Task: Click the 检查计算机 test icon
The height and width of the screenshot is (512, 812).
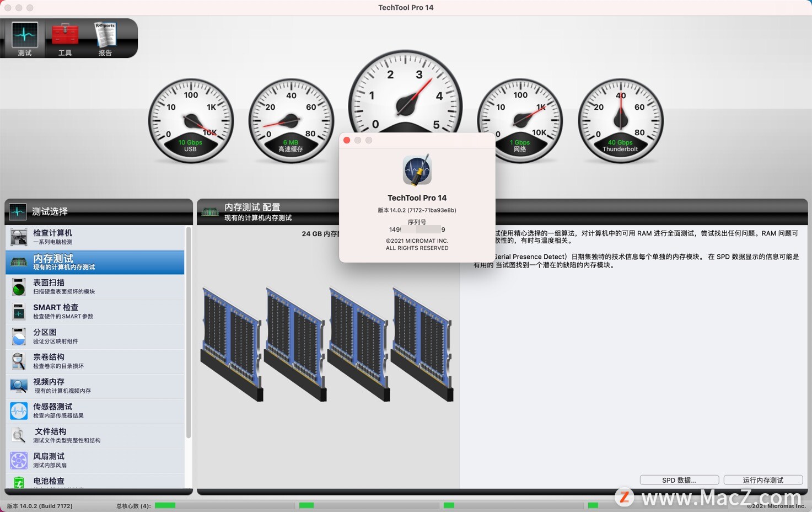Action: click(19, 237)
